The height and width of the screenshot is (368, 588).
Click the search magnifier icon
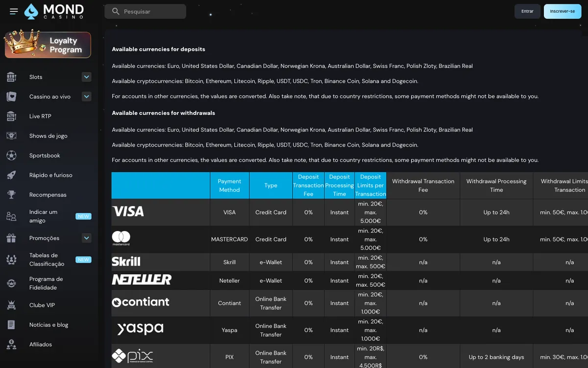click(116, 11)
